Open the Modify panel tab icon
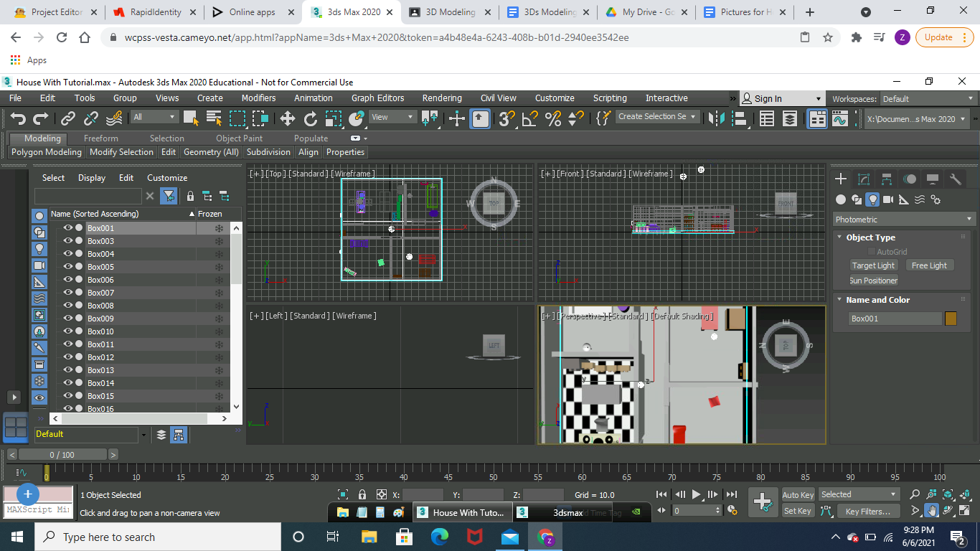Image resolution: width=980 pixels, height=551 pixels. [864, 179]
